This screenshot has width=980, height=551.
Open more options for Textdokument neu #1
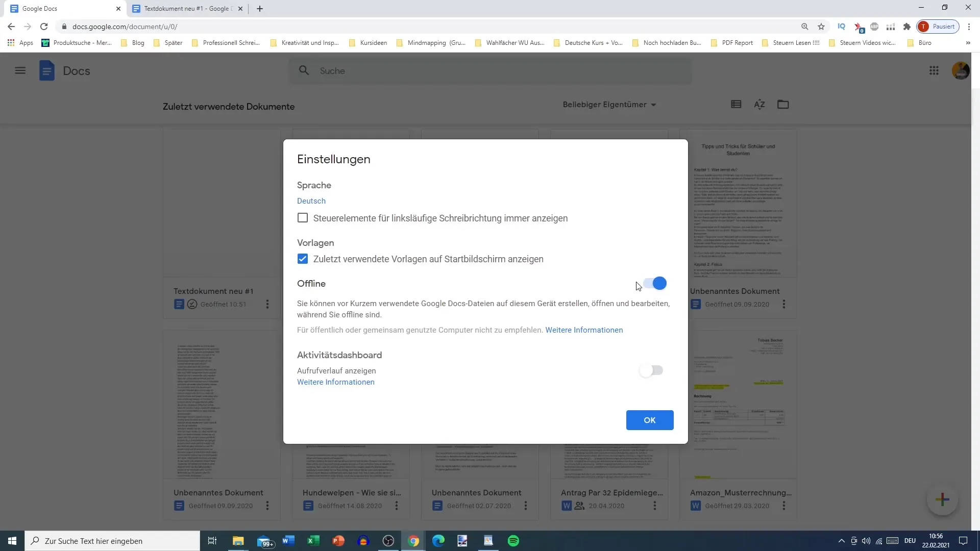coord(267,305)
